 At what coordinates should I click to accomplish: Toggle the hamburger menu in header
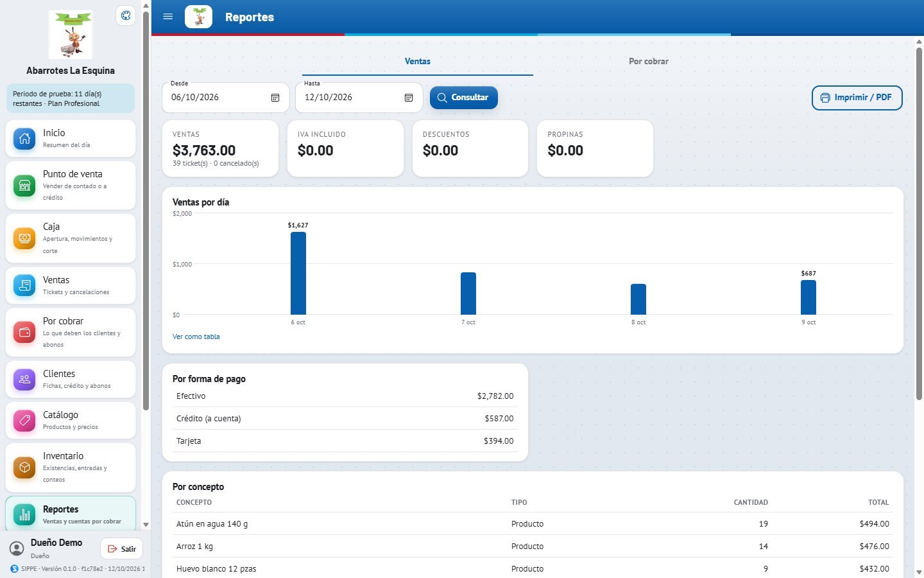(x=168, y=17)
